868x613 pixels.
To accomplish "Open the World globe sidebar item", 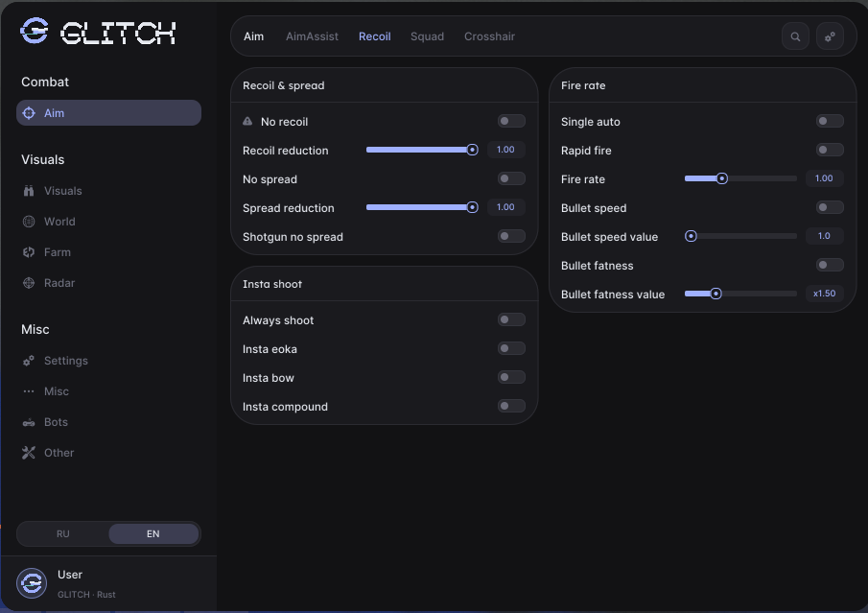I will (x=29, y=222).
